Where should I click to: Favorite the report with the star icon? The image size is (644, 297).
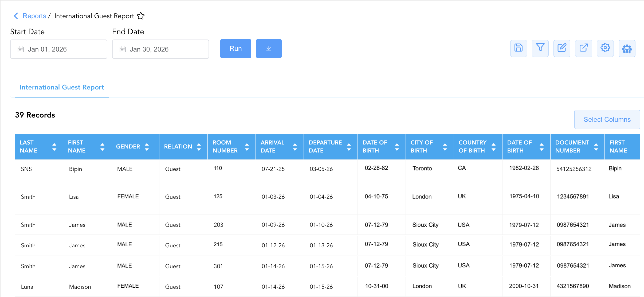coord(141,16)
